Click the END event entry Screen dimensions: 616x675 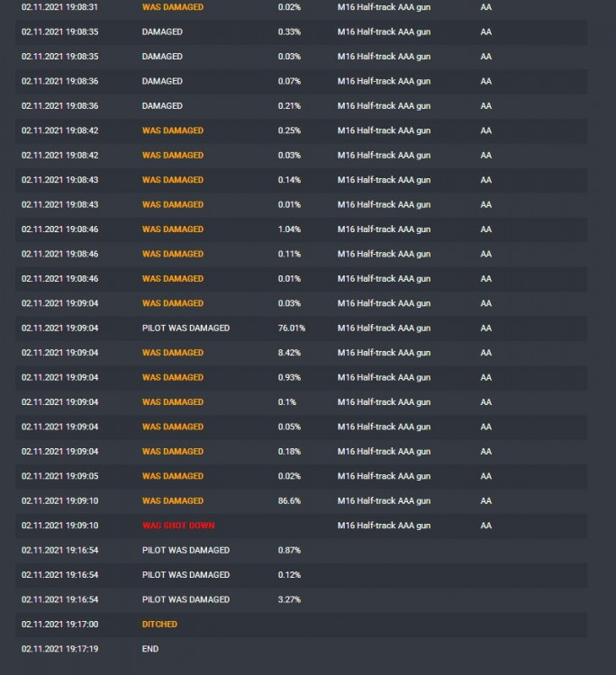click(150, 649)
